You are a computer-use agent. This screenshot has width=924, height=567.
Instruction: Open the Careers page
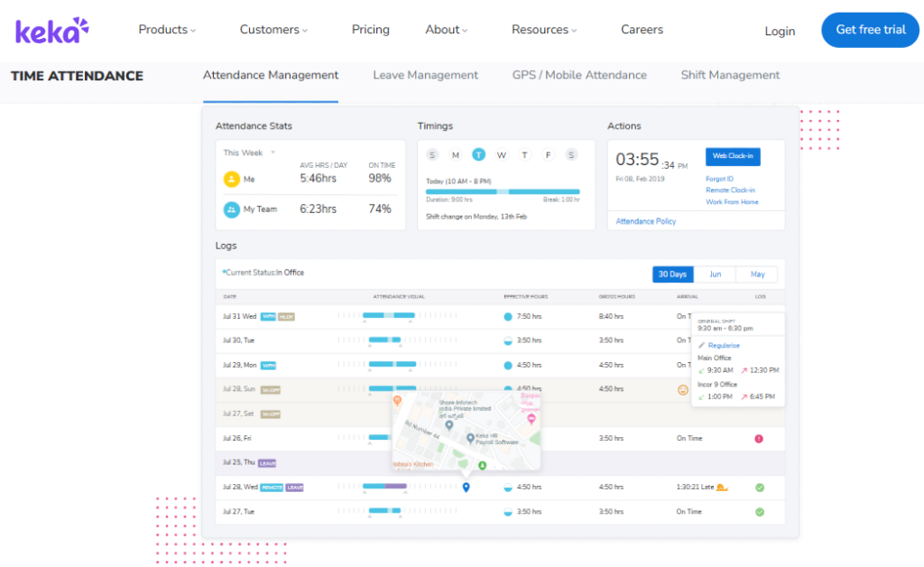coord(642,30)
